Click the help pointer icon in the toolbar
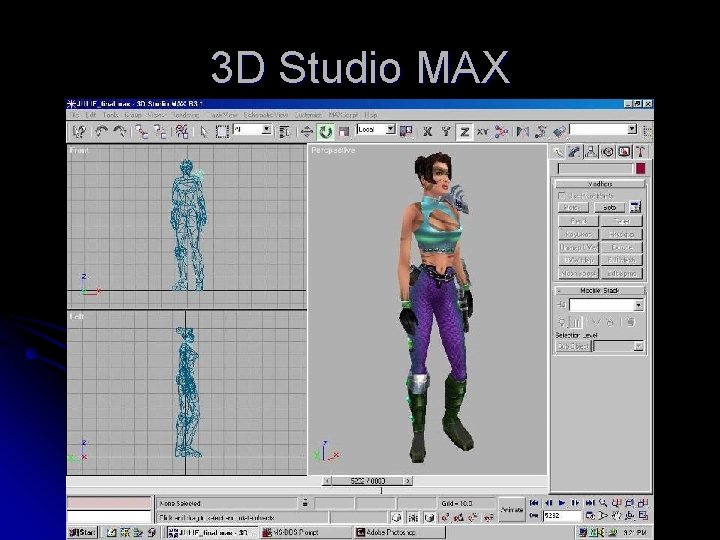This screenshot has height=540, width=720. tap(79, 132)
